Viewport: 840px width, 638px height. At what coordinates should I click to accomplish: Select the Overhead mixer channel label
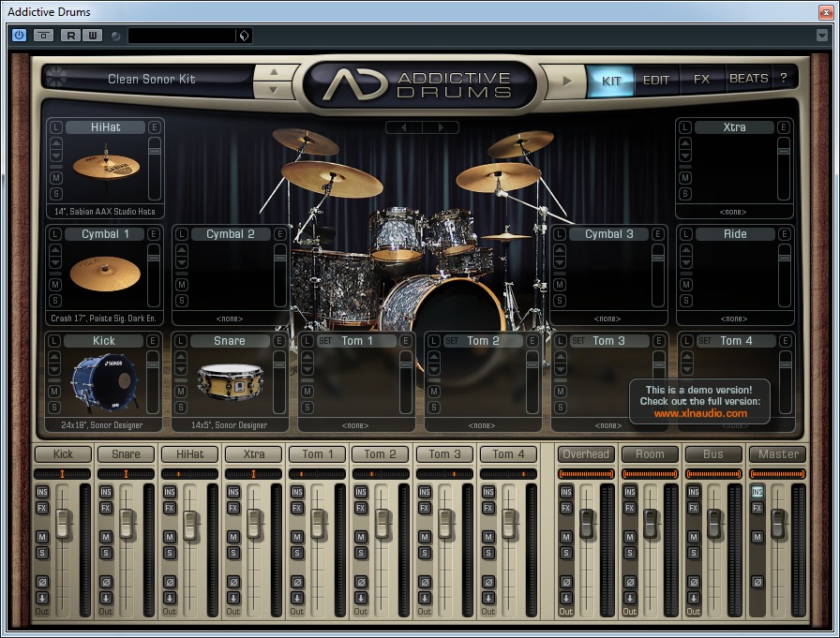tap(586, 454)
